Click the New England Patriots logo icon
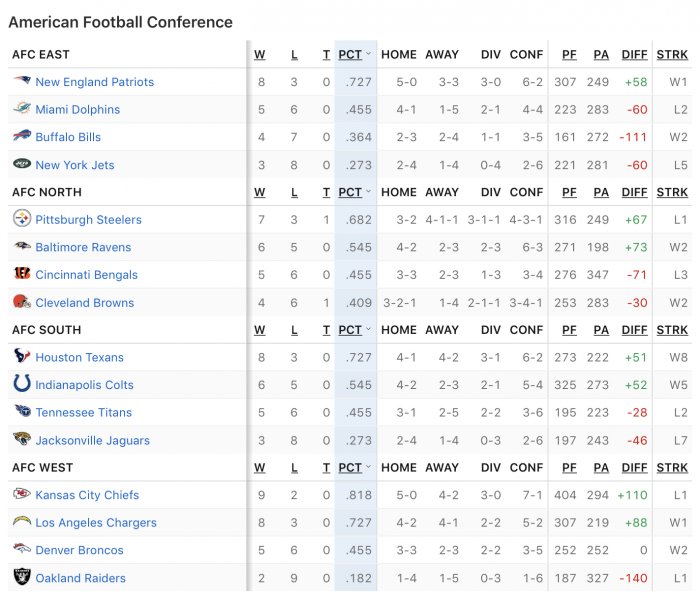 coord(22,82)
